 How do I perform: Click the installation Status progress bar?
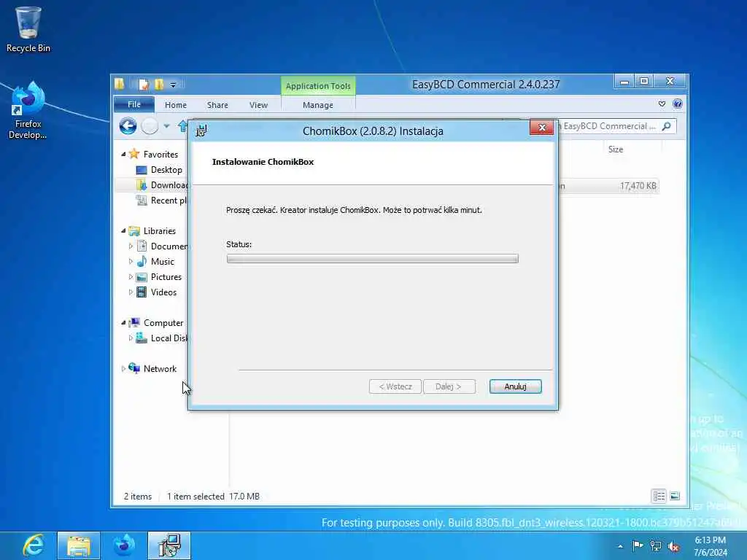(373, 259)
